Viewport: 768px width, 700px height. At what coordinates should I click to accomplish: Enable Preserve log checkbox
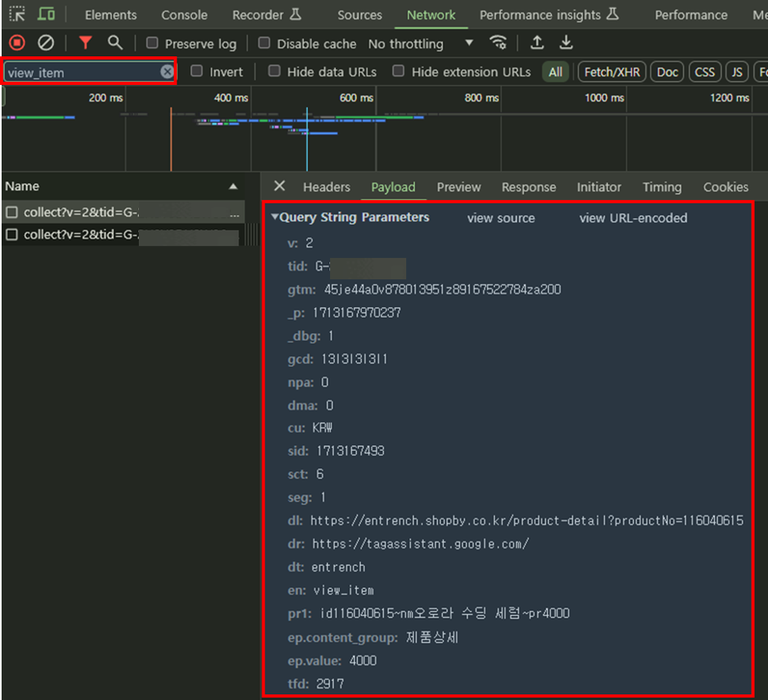(x=152, y=43)
